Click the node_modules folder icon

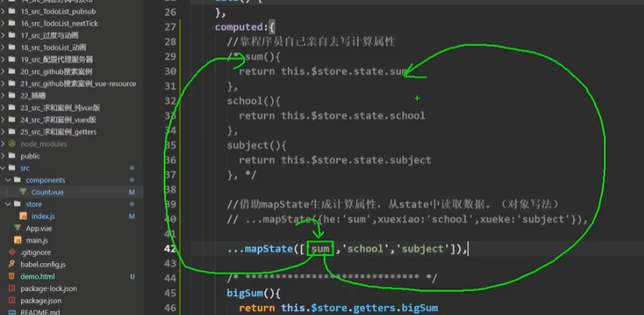[x=11, y=144]
